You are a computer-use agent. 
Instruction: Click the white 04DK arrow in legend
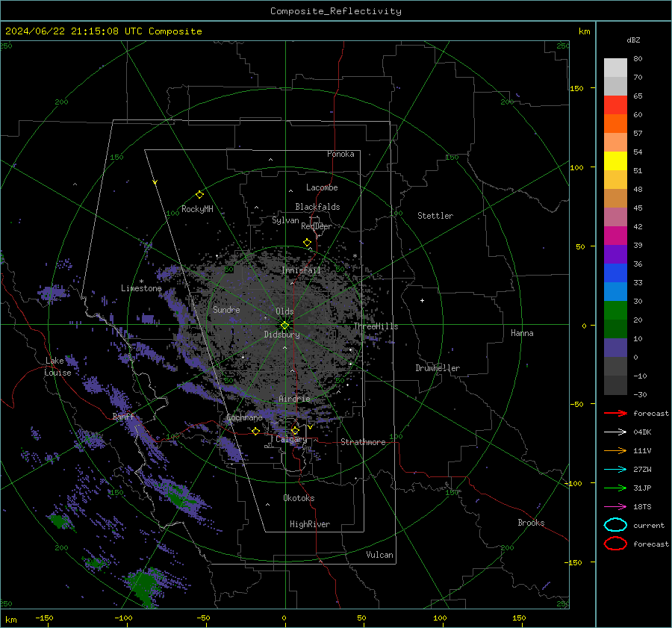point(615,432)
